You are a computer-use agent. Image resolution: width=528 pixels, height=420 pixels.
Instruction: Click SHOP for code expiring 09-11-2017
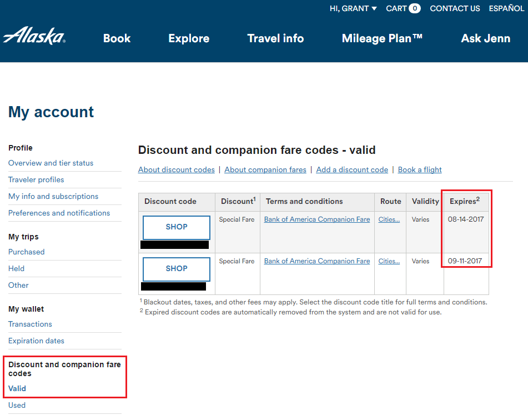tap(177, 269)
